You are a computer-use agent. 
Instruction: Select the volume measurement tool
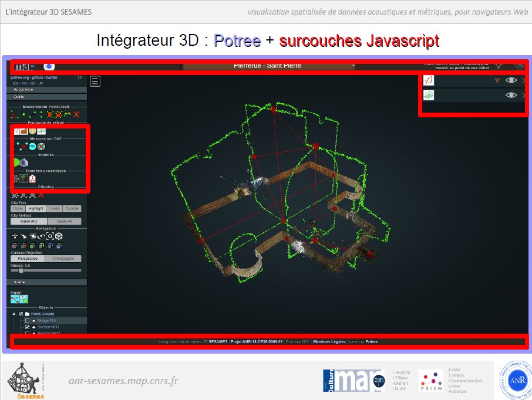pyautogui.click(x=59, y=114)
